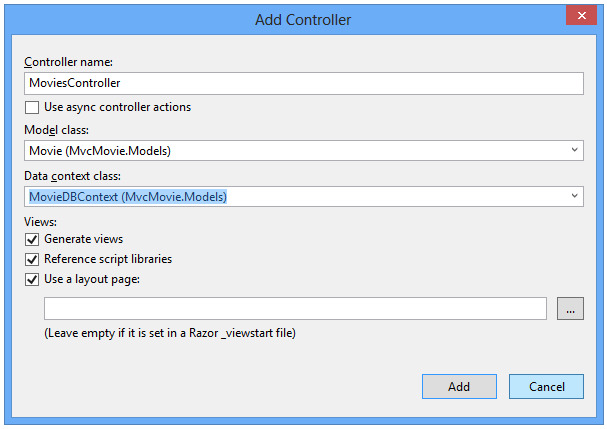
Task: Click the Controller name label
Action: (68, 63)
